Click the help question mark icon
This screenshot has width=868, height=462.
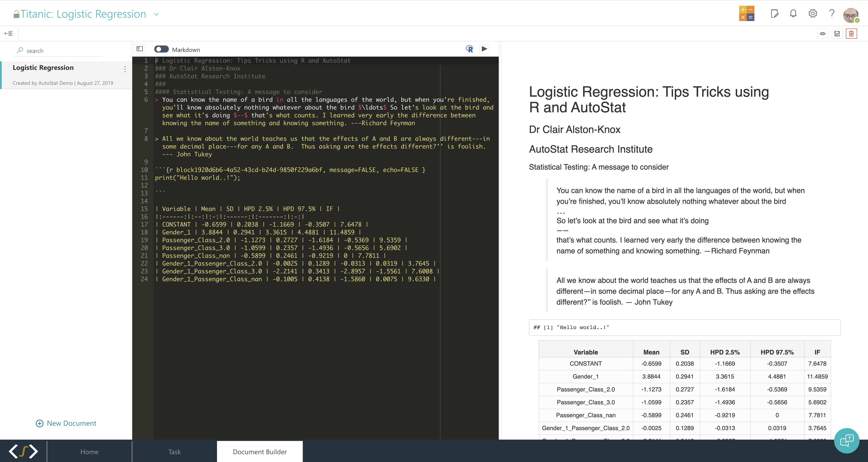[832, 13]
